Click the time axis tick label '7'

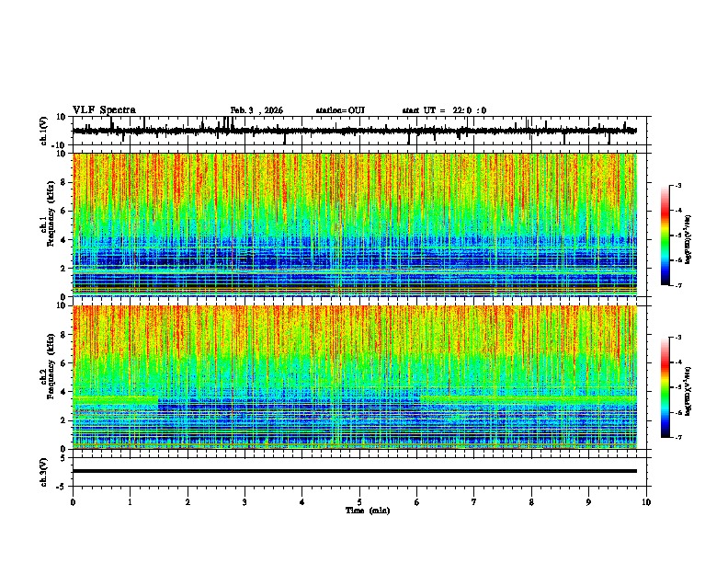pos(474,502)
